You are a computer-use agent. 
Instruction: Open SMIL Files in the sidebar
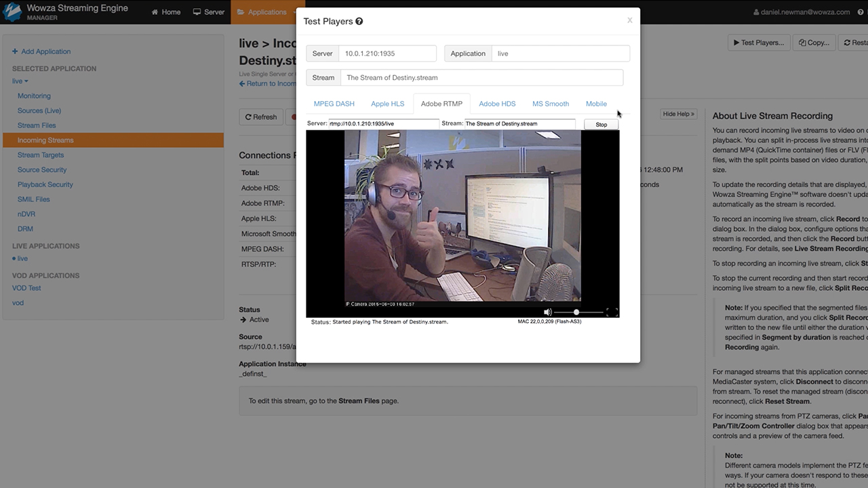[34, 199]
